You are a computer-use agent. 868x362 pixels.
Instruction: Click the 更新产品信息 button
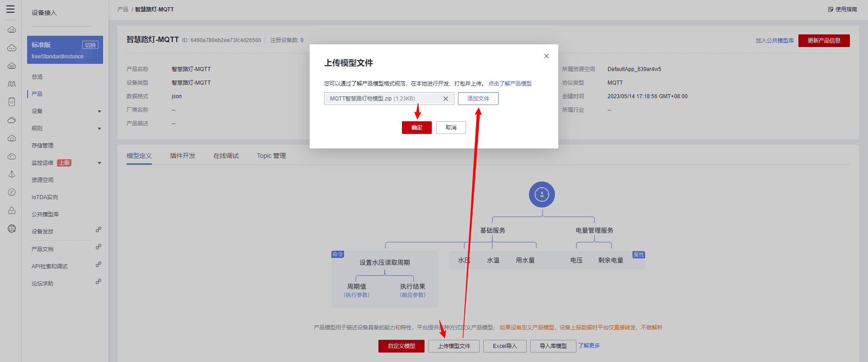(x=824, y=41)
